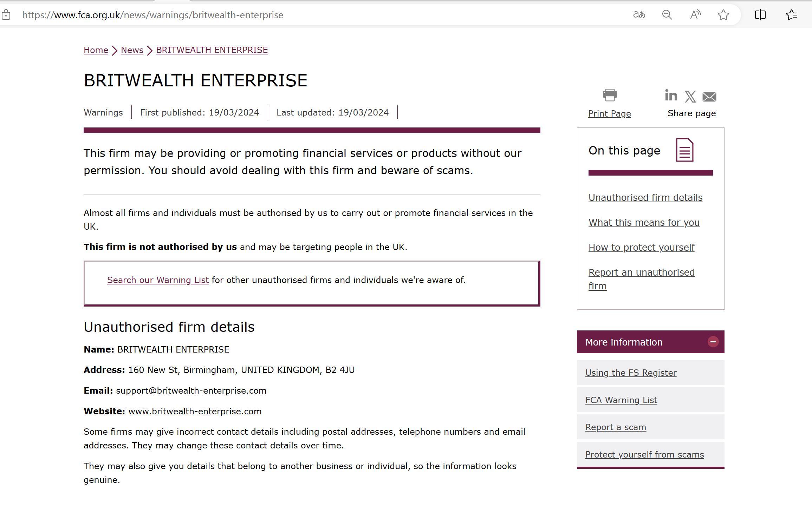Image resolution: width=812 pixels, height=506 pixels.
Task: Jump to How to protect yourself
Action: pos(641,248)
